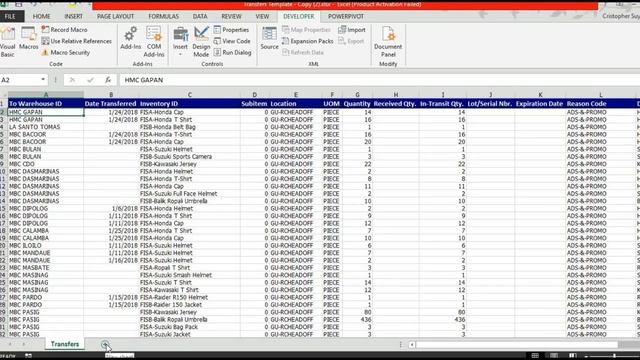Switch to the HOME tab
Viewport: 640px width, 360px height.
tap(41, 16)
